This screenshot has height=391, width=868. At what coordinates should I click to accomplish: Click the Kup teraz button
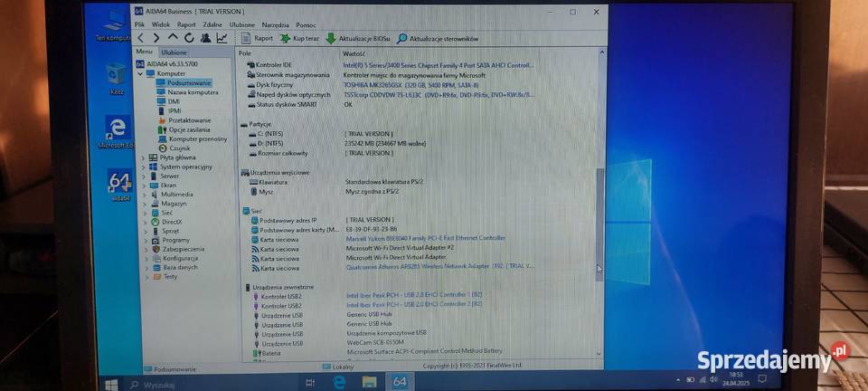click(x=300, y=39)
